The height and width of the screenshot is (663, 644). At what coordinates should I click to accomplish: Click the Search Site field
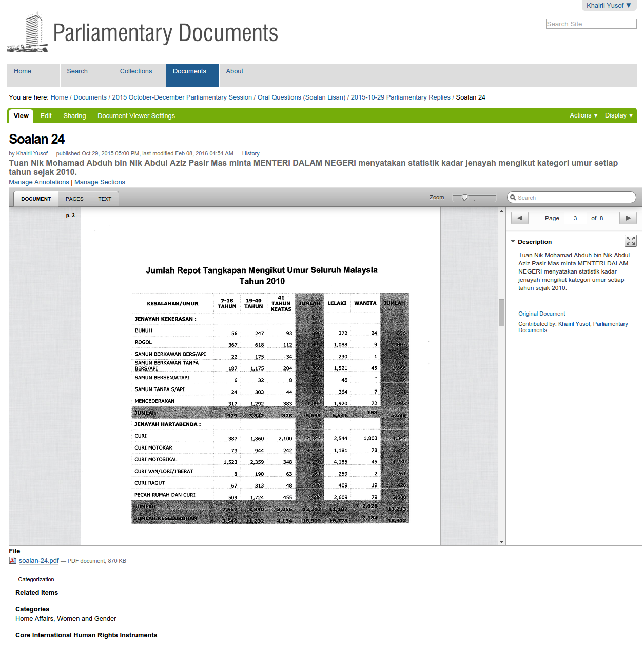591,24
